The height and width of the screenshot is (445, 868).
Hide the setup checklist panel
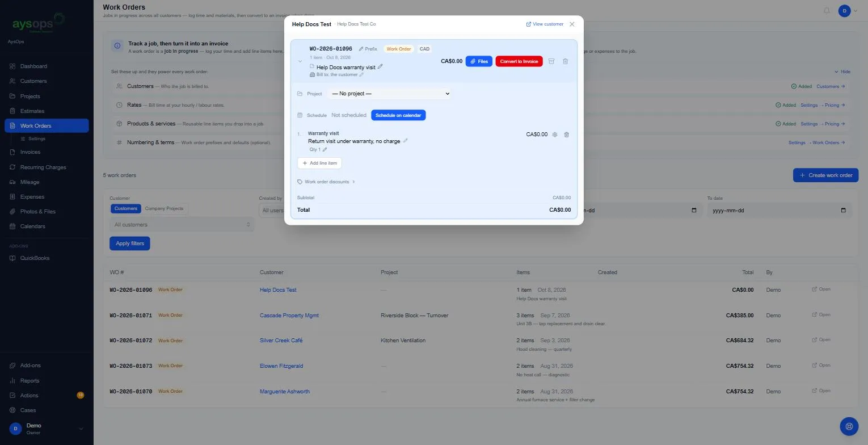(842, 72)
